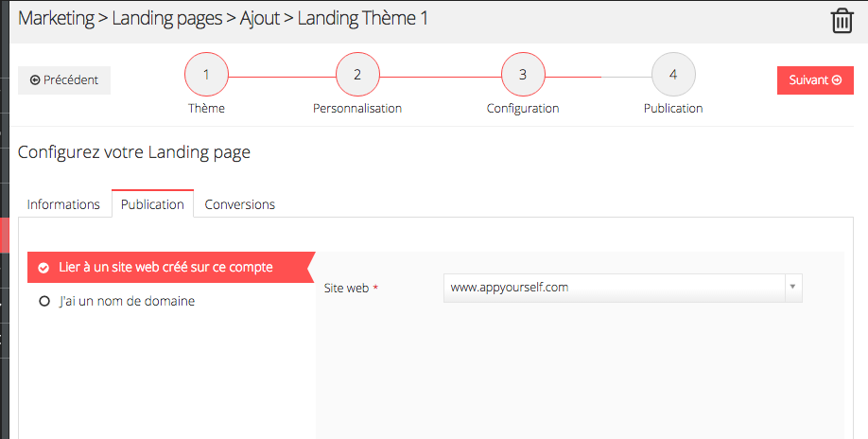Image resolution: width=868 pixels, height=439 pixels.
Task: Go to step 1 circle
Action: (x=206, y=74)
